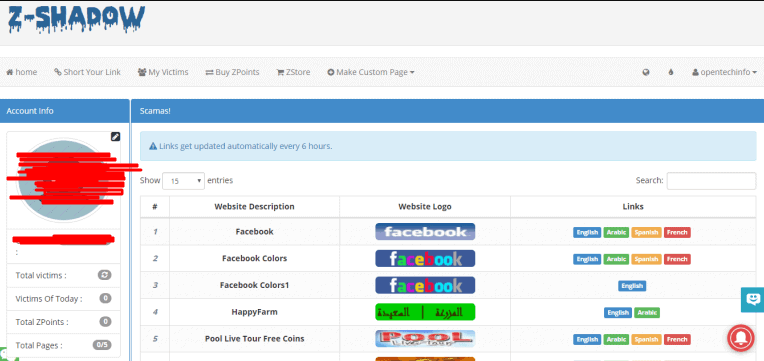Screen dimensions: 764x361
Task: Click the refresh icon beside Total victims
Action: (104, 275)
